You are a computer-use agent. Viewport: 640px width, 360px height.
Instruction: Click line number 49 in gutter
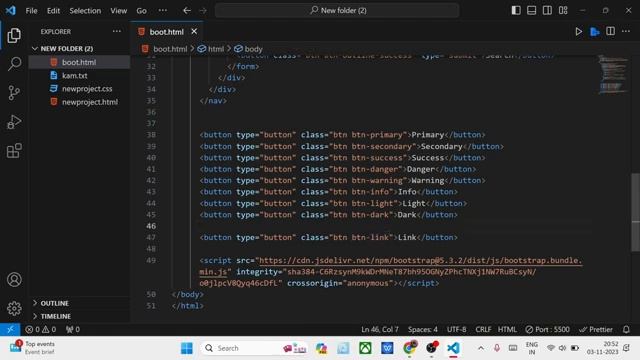pos(151,260)
